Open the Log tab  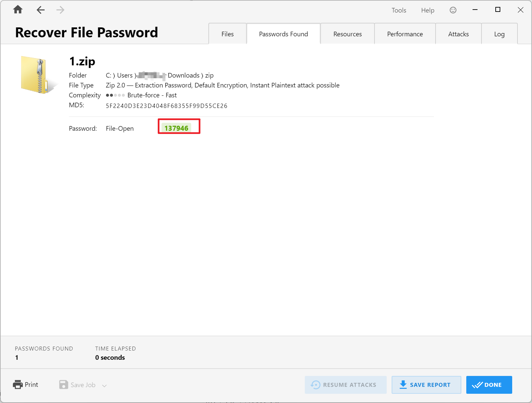point(499,34)
